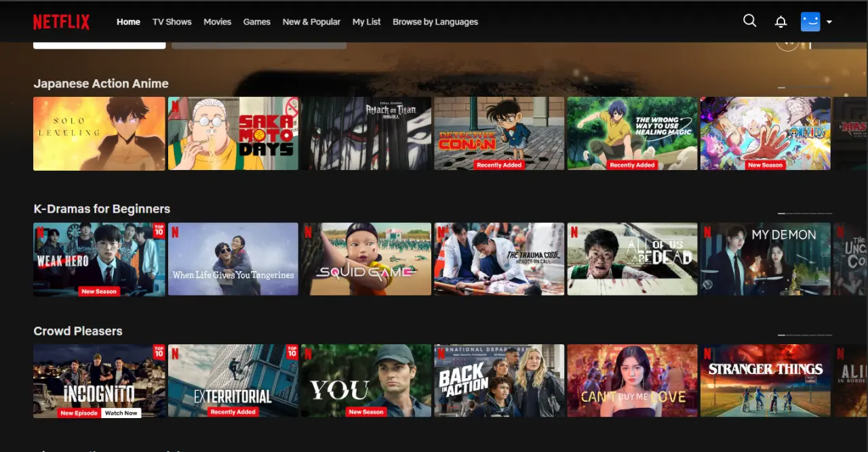Open the search magnifier icon
This screenshot has width=868, height=452.
point(749,21)
